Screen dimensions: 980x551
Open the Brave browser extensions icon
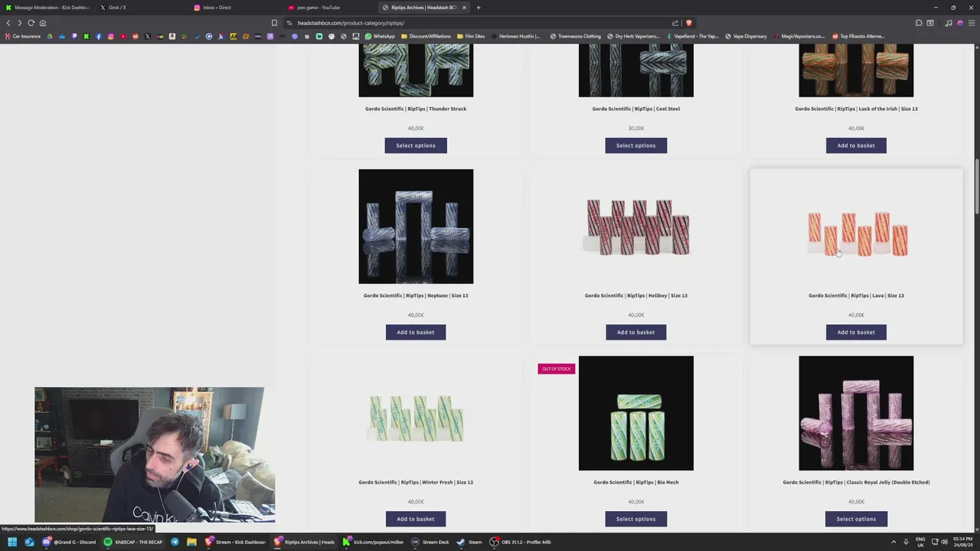919,23
